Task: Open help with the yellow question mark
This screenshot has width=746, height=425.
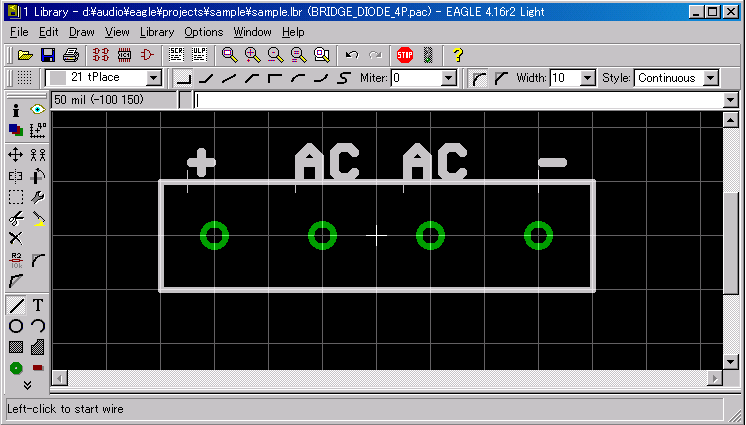Action: click(x=458, y=55)
